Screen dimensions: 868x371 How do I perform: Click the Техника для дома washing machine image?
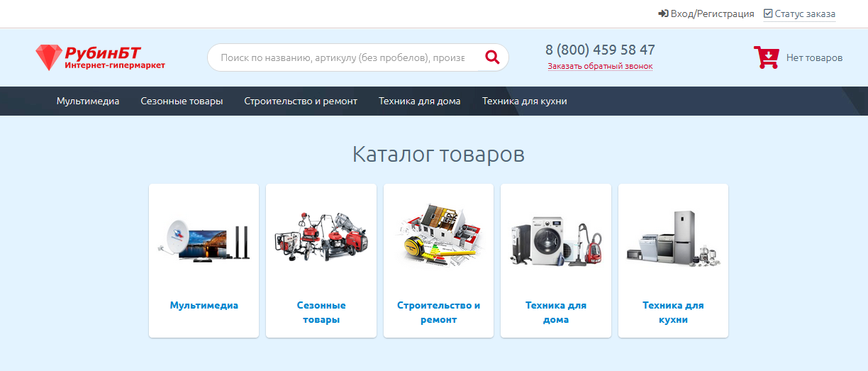click(556, 241)
